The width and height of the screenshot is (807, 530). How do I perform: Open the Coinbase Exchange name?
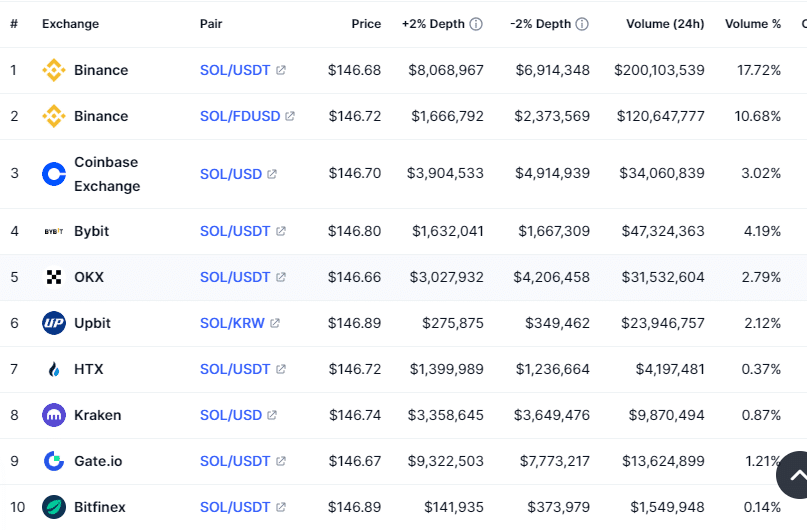[107, 174]
